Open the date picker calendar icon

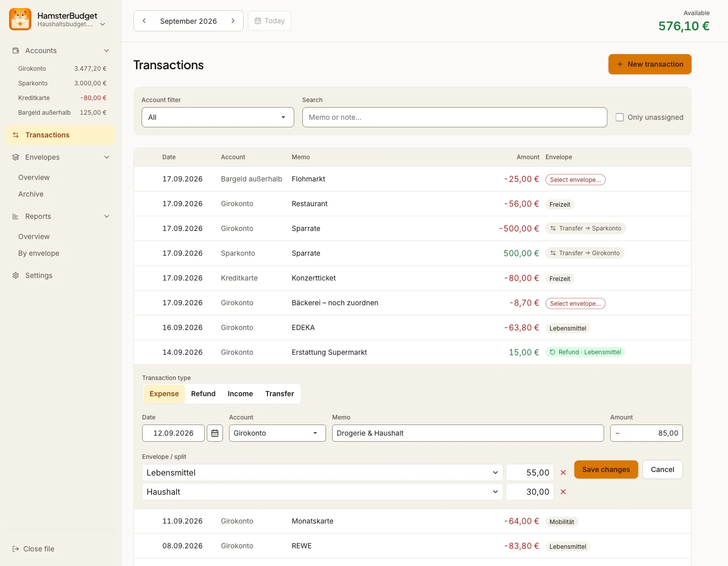tap(215, 433)
